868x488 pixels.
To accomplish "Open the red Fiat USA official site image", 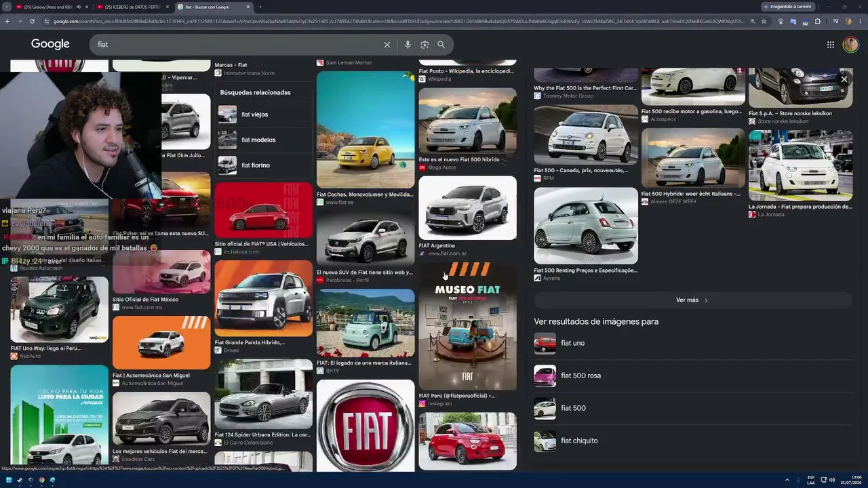I will click(x=264, y=210).
